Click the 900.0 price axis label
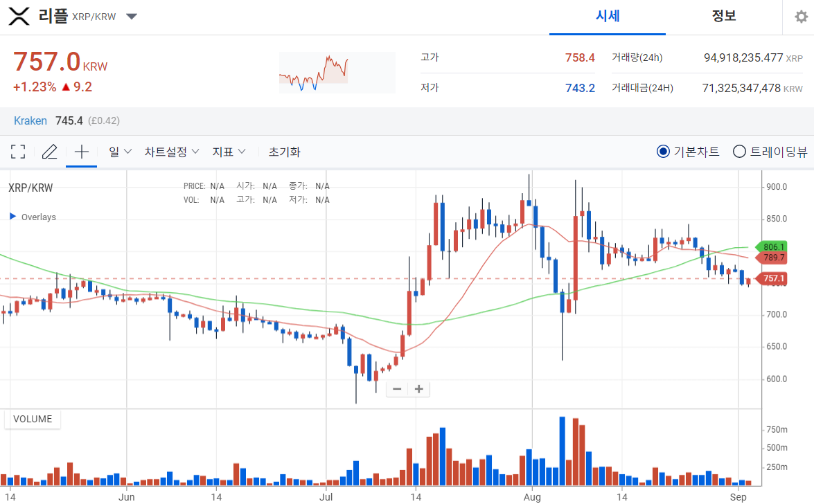814x504 pixels. point(777,187)
